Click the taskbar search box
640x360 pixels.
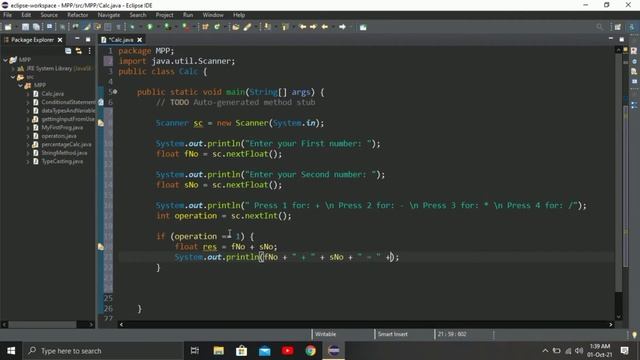point(103,351)
